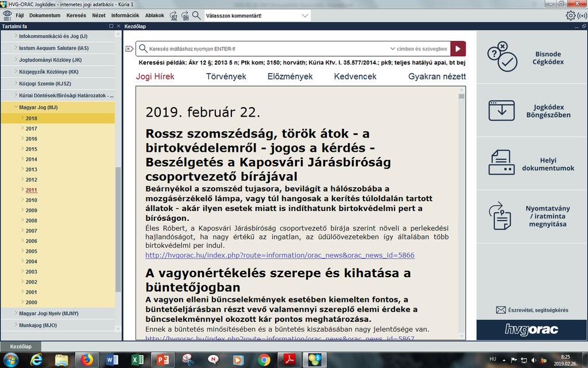
Task: Click the HU language indicator in the system tray
Action: pos(493,359)
